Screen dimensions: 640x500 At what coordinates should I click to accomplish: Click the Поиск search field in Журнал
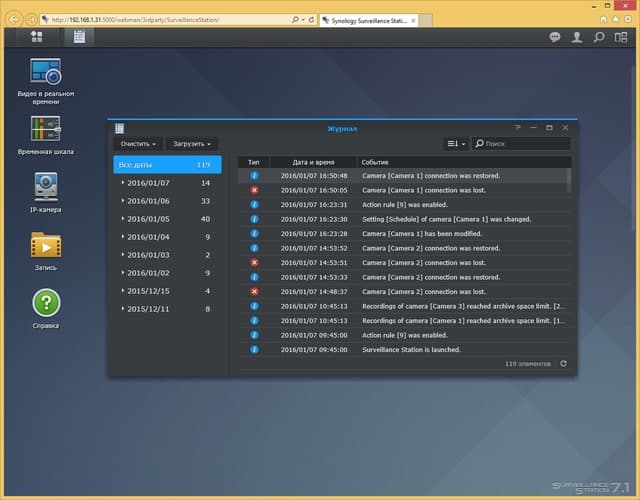point(521,144)
